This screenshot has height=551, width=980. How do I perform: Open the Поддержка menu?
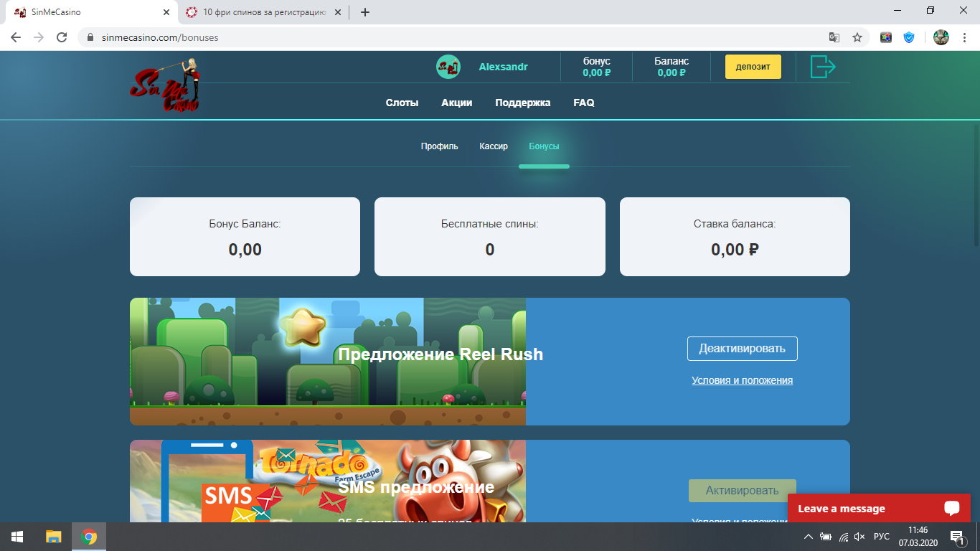(523, 103)
